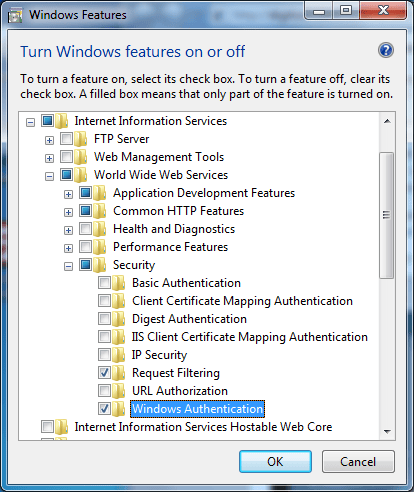
Task: Click the World Wide Web Services folder icon
Action: [81, 175]
